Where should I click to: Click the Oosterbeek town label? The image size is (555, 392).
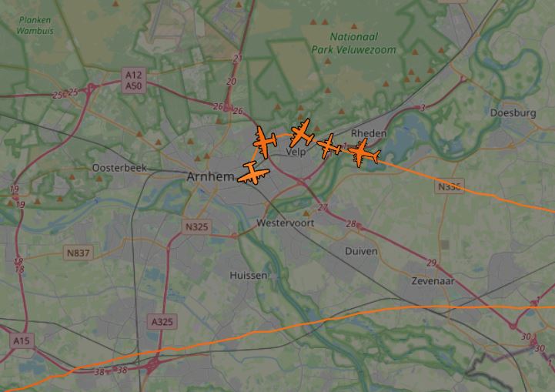tap(119, 168)
